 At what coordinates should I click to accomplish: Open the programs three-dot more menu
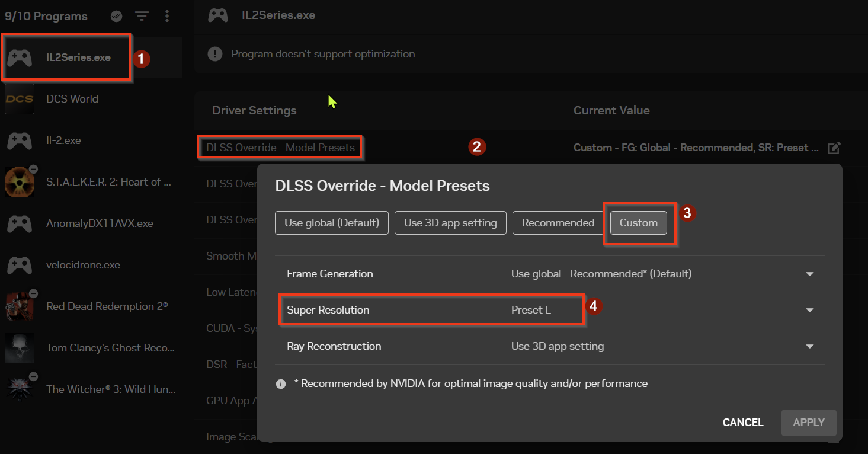[167, 16]
